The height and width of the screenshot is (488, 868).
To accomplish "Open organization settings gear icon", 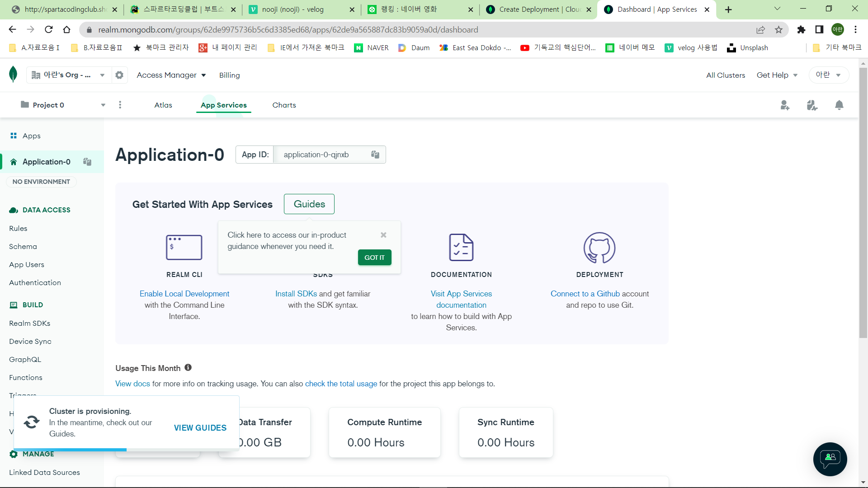I will pos(119,75).
